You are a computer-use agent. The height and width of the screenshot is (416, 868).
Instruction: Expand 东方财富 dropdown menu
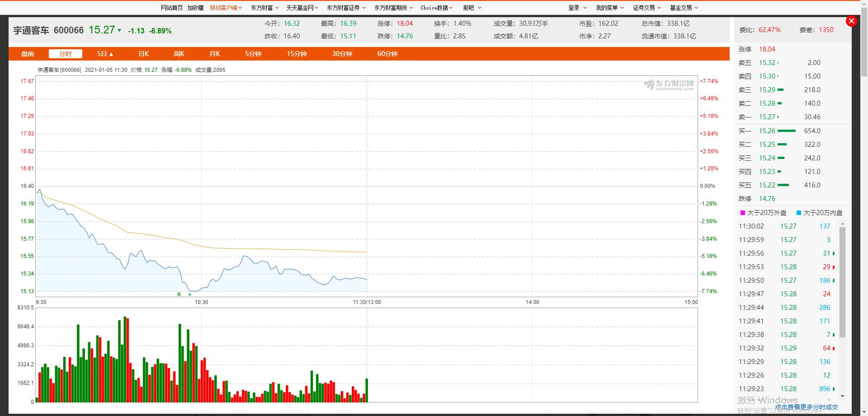click(x=265, y=8)
